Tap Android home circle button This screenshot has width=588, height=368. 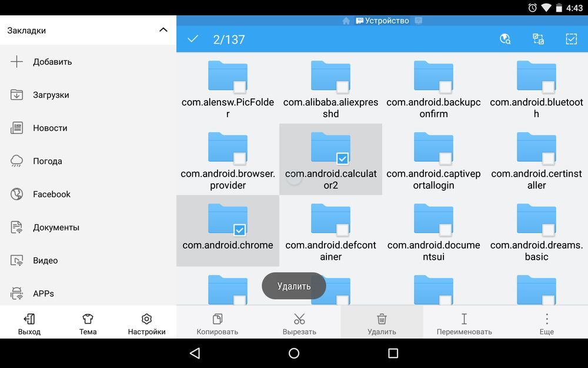click(294, 353)
